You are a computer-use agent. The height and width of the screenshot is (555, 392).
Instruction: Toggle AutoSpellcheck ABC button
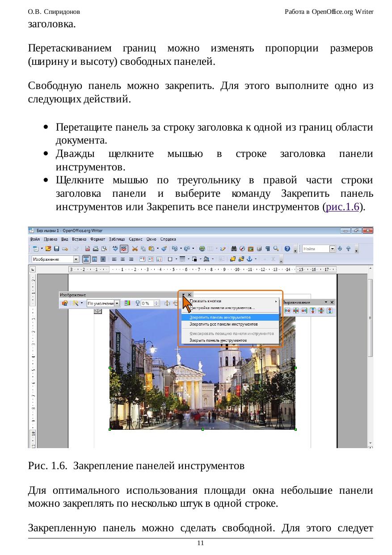[x=123, y=248]
